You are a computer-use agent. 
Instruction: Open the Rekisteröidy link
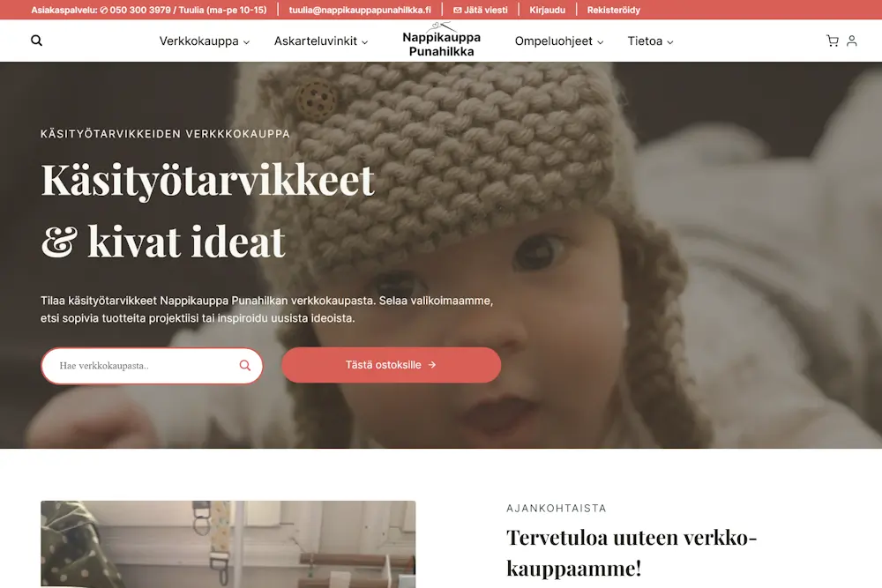point(614,10)
